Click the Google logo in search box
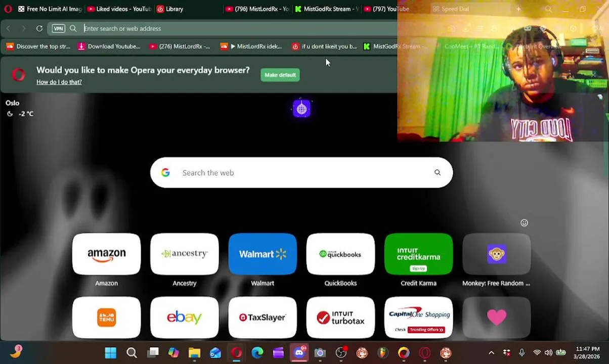 pyautogui.click(x=165, y=173)
